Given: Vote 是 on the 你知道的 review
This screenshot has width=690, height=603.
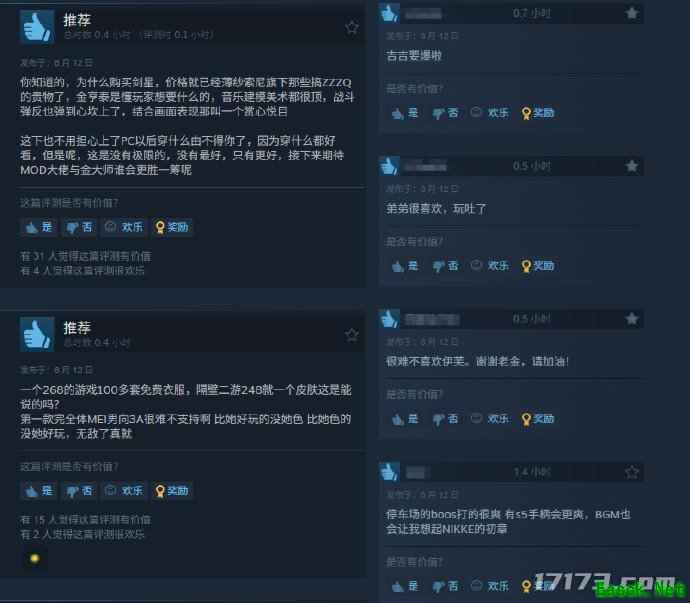Looking at the screenshot, I should coord(39,228).
